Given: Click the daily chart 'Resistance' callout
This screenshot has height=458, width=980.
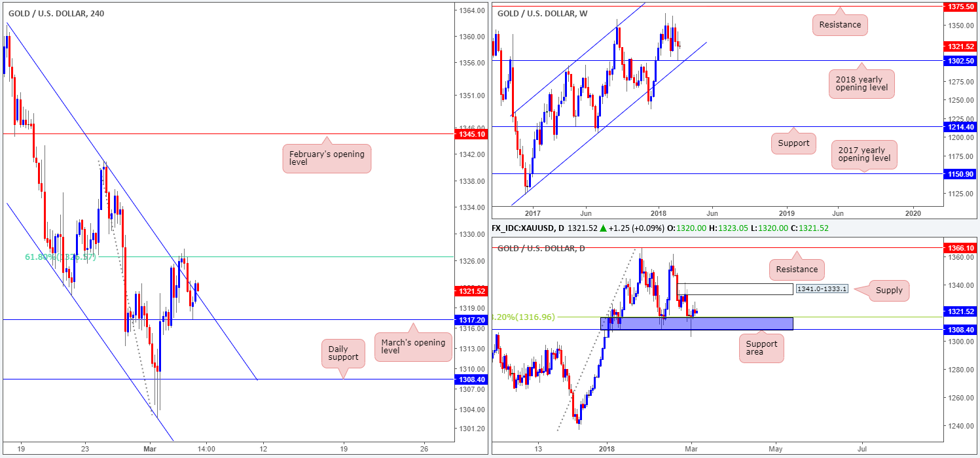Looking at the screenshot, I should pyautogui.click(x=797, y=269).
